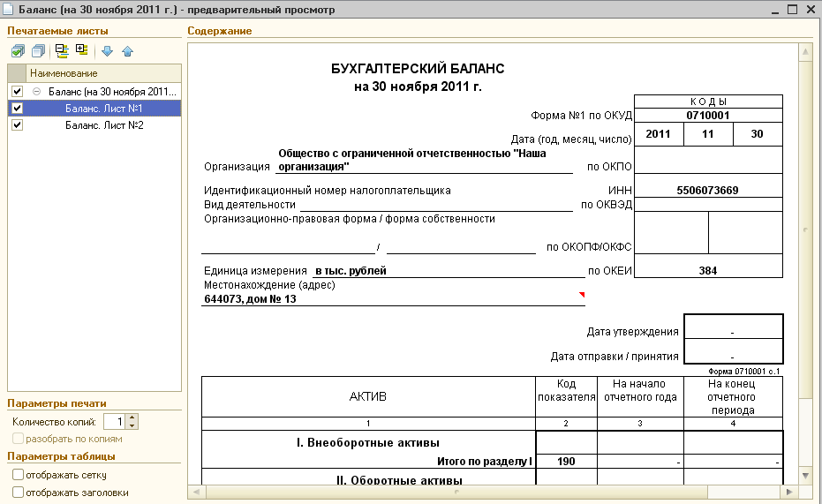Select the Баланс. Лист №1 row

point(94,108)
